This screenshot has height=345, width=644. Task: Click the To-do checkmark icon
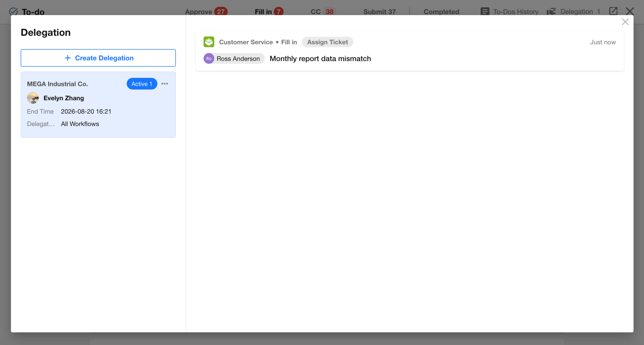click(x=13, y=12)
